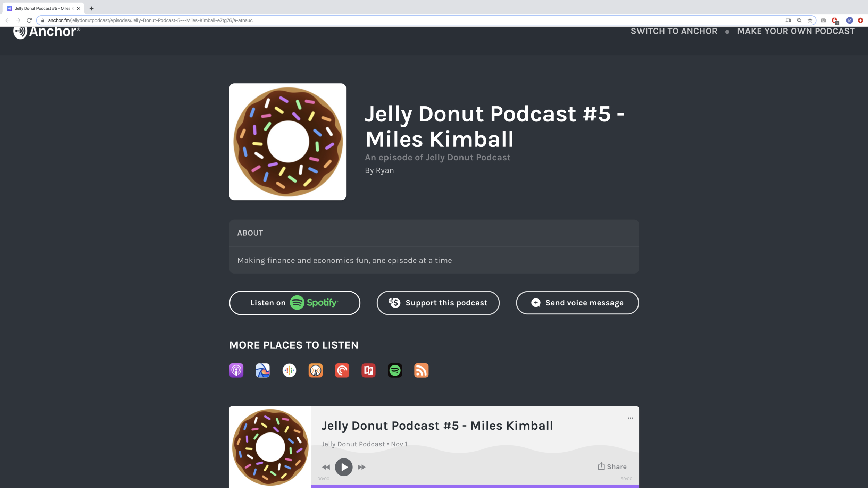View site info via the lock icon
868x488 pixels.
[x=43, y=20]
